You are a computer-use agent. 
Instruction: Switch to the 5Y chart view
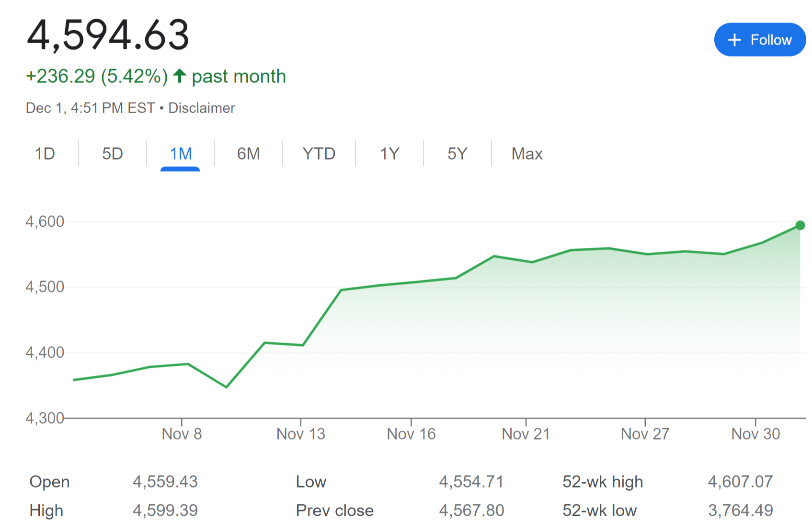(457, 154)
